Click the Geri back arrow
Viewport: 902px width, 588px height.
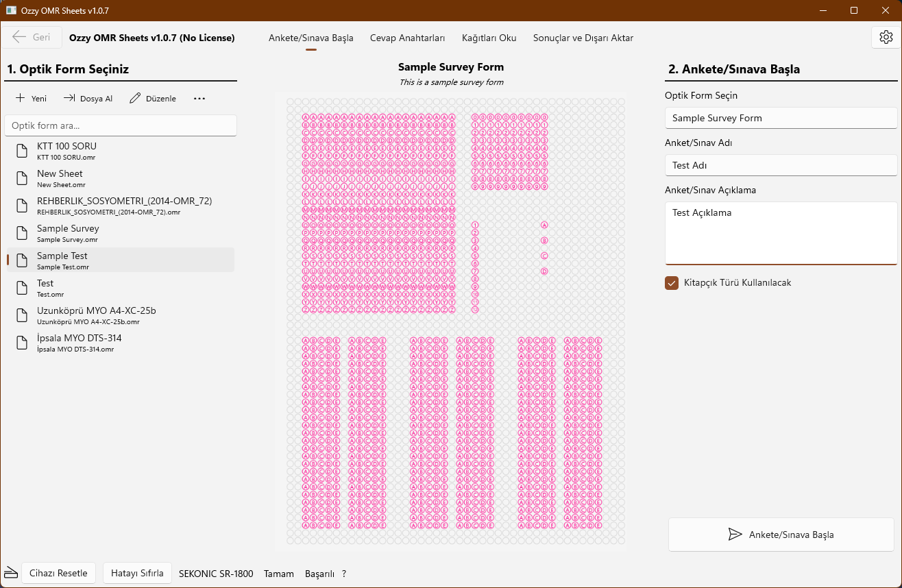[20, 38]
